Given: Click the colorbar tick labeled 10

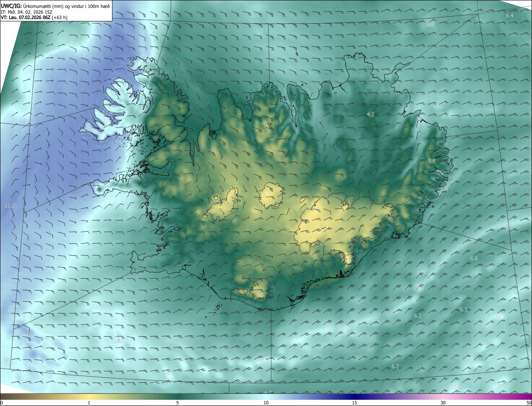Looking at the screenshot, I should [266, 403].
